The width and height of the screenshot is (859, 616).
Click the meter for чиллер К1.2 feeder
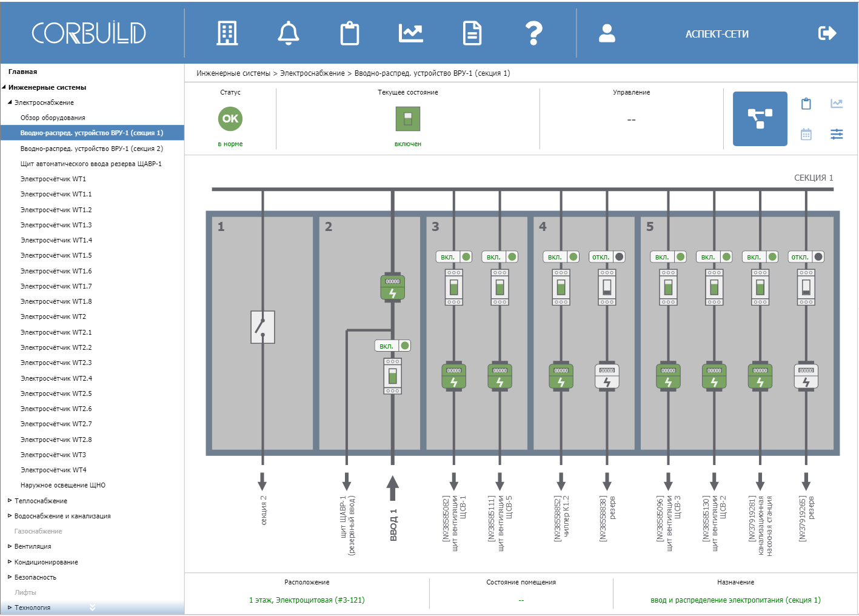click(x=561, y=377)
